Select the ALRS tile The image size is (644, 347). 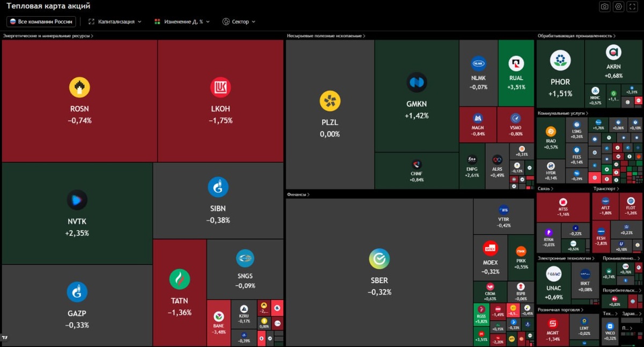point(497,166)
